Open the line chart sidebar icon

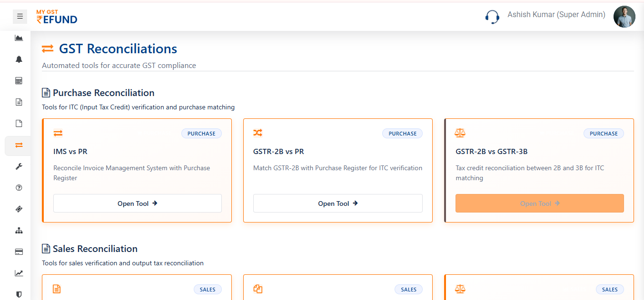point(19,273)
